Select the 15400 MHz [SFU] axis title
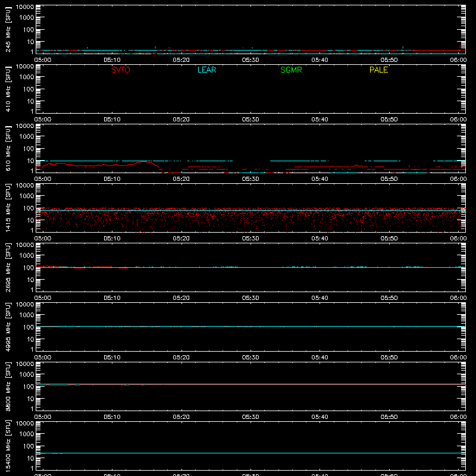 pyautogui.click(x=8, y=446)
